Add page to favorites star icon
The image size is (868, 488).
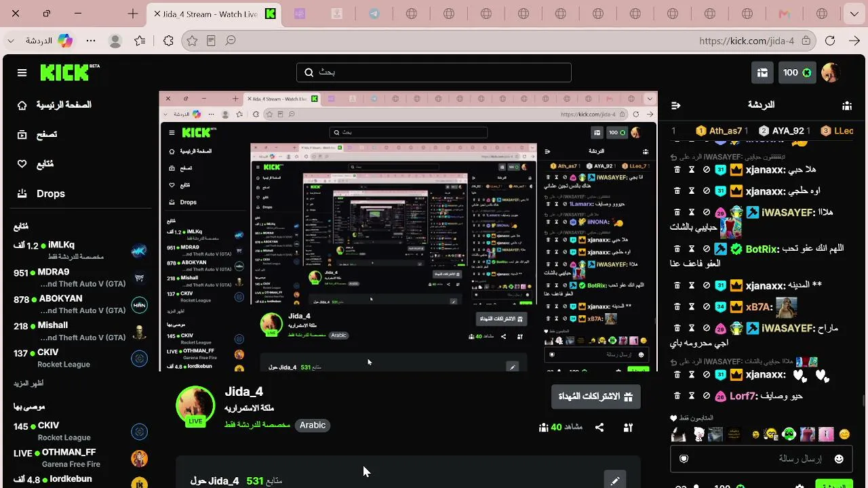(x=192, y=41)
